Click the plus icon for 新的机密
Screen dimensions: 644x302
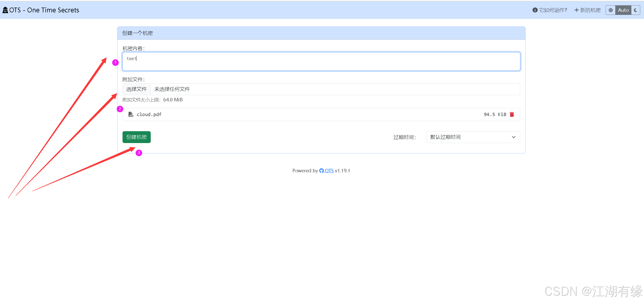576,10
